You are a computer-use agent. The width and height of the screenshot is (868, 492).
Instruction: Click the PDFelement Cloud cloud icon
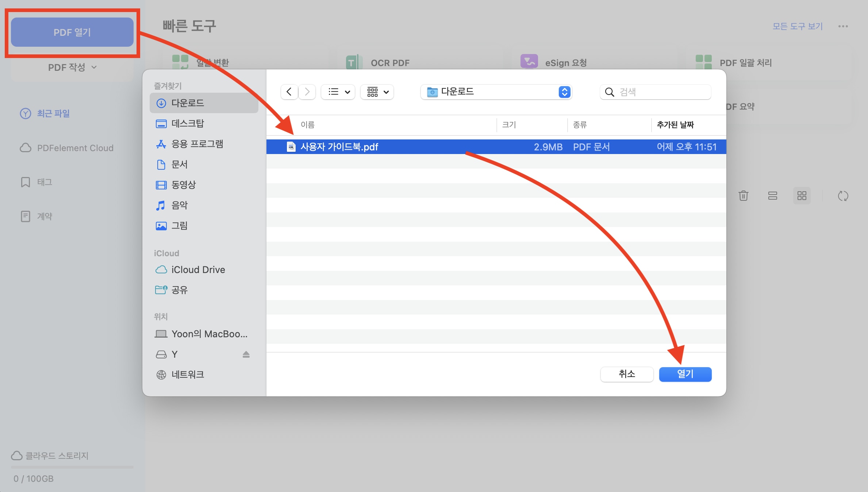coord(25,148)
